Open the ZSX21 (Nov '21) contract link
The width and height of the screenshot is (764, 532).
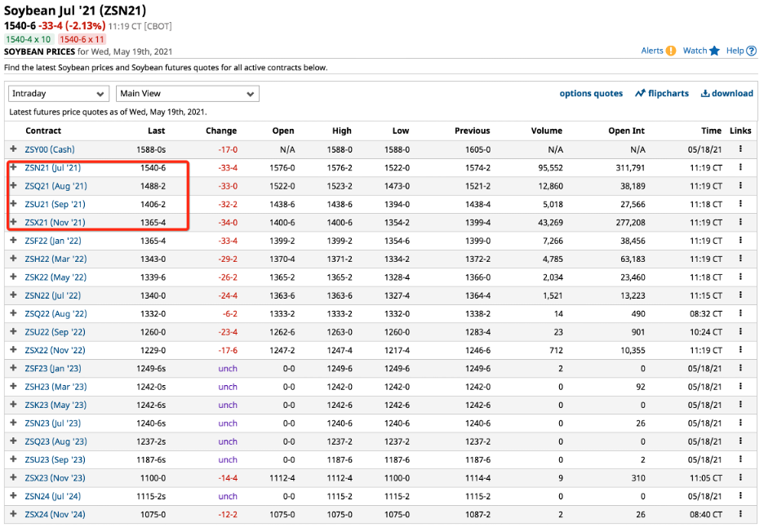point(55,223)
